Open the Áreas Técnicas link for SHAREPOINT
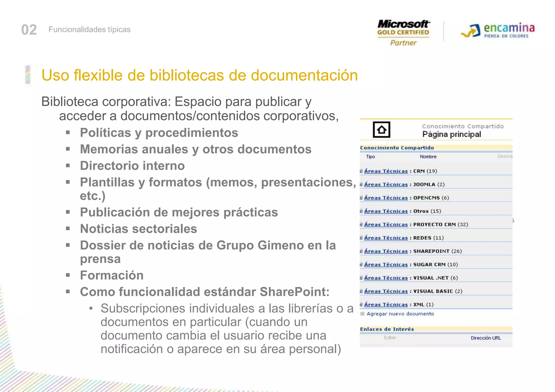Screen dimensions: 555x392 (386, 251)
